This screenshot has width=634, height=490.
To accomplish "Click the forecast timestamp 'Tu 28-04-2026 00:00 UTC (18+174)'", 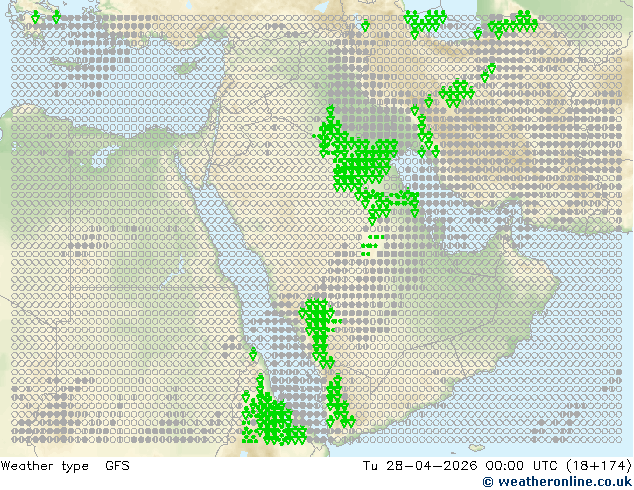I will 497,466.
